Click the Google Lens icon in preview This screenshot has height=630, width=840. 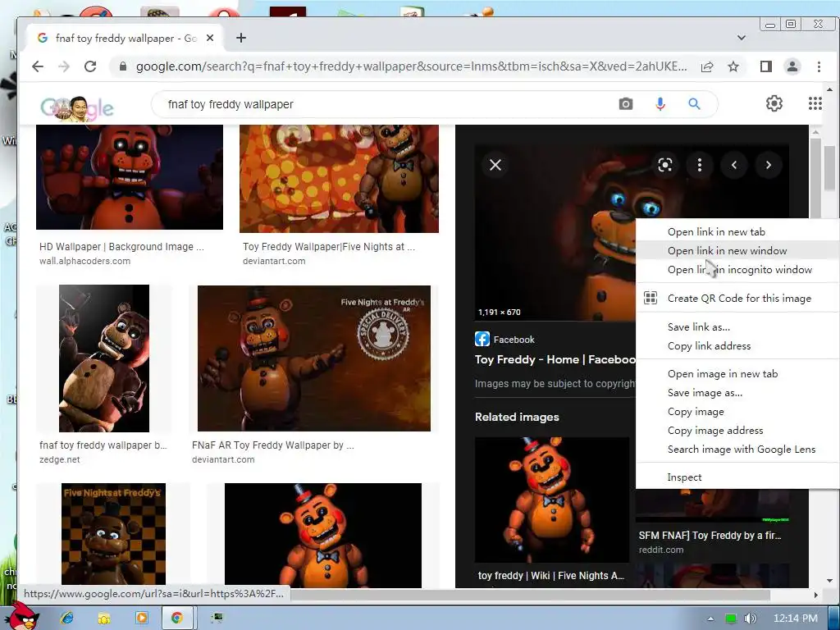(664, 165)
